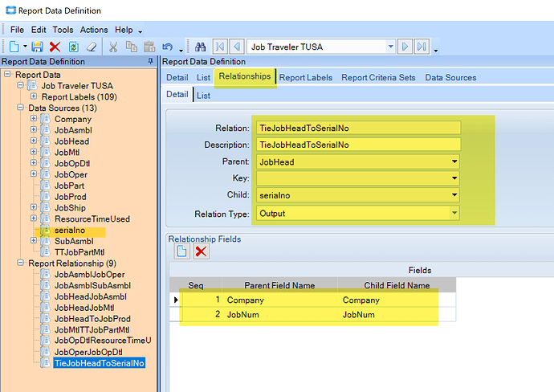Image resolution: width=554 pixels, height=392 pixels.
Task: Go to previous record navigation arrow
Action: point(237,47)
